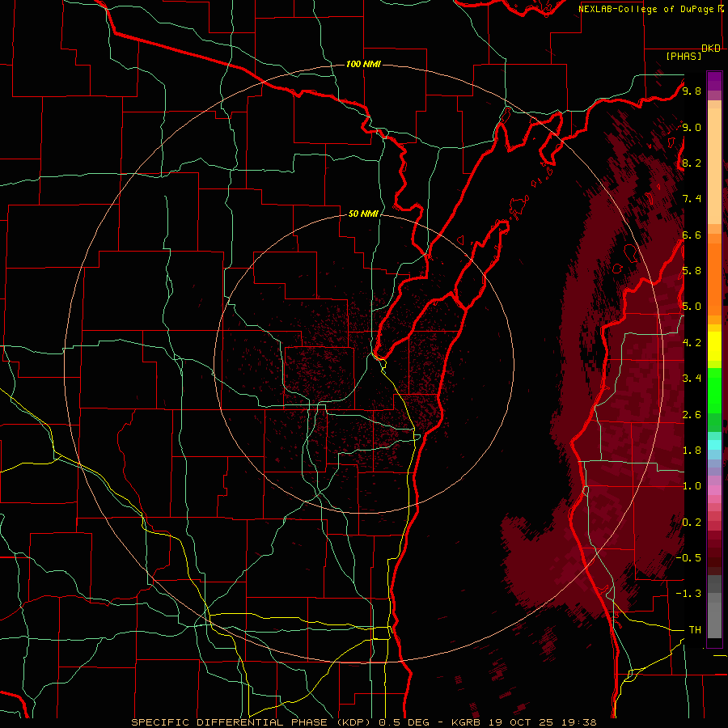Click the bright yellow segment of the color bar

click(x=714, y=346)
